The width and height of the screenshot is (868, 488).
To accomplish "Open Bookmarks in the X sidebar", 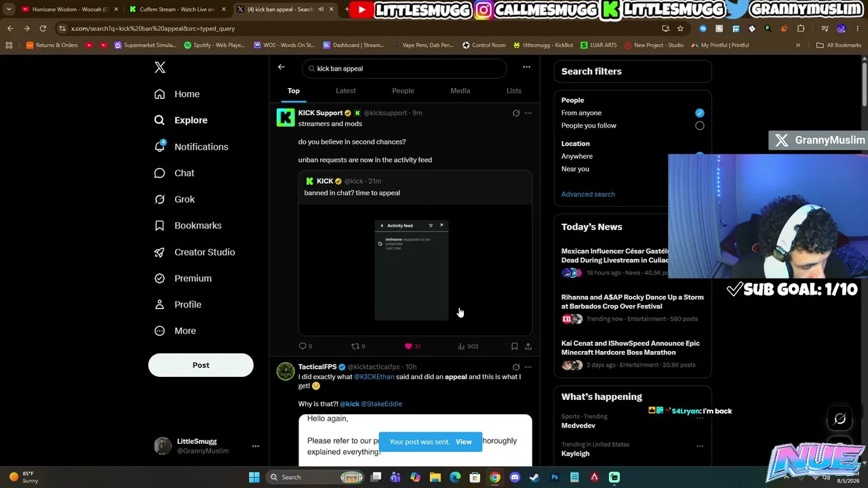I will [188, 226].
